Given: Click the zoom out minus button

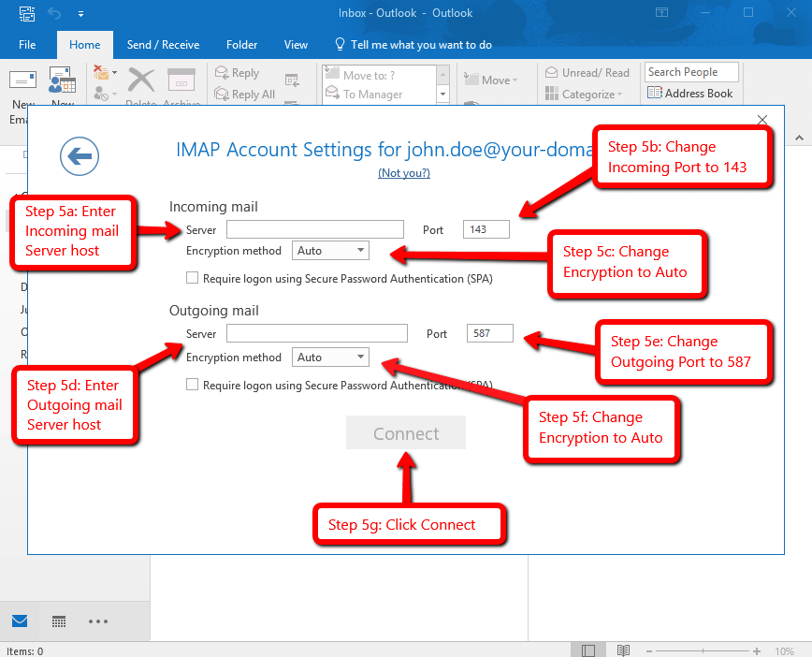Looking at the screenshot, I should click(x=649, y=650).
